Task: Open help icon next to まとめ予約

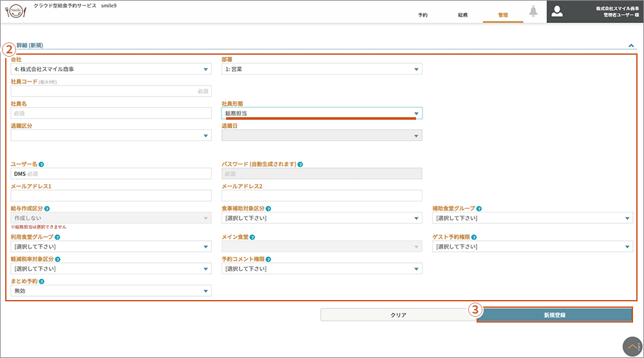Action: tap(41, 281)
